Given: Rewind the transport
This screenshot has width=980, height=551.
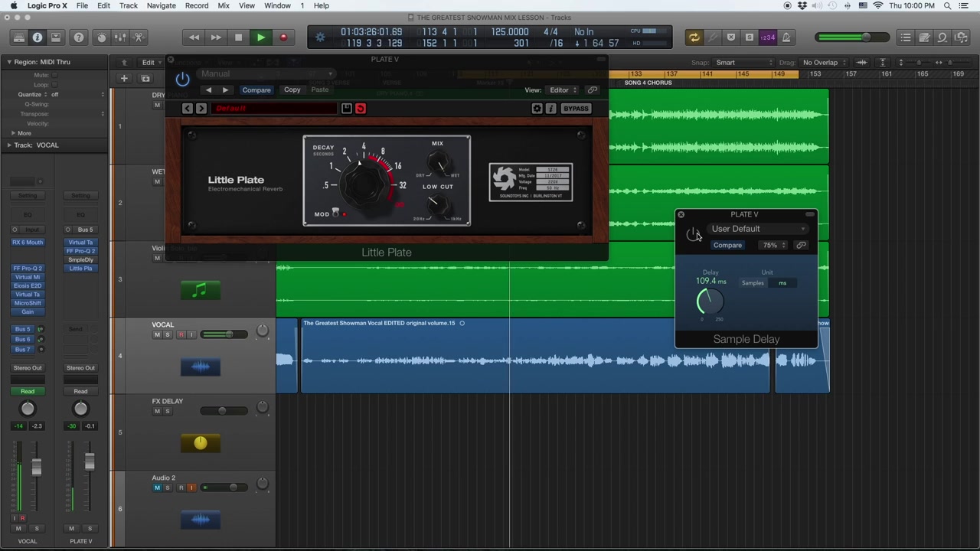Looking at the screenshot, I should 194,37.
